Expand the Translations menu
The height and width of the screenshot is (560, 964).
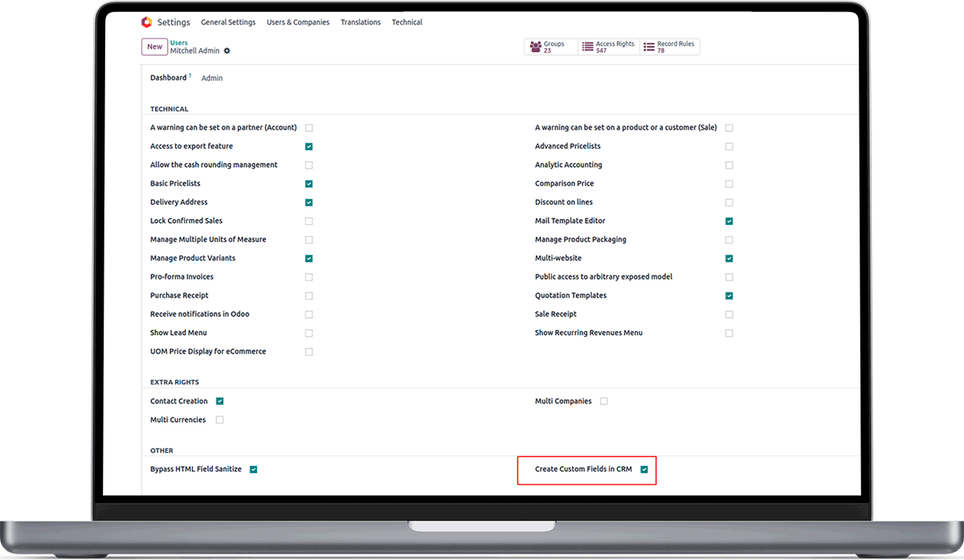coord(361,22)
